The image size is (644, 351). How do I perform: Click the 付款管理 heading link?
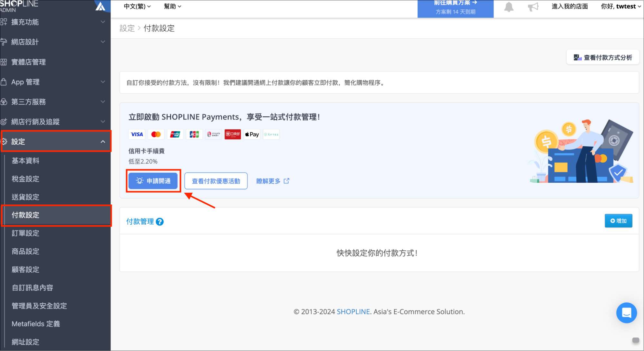click(x=140, y=222)
